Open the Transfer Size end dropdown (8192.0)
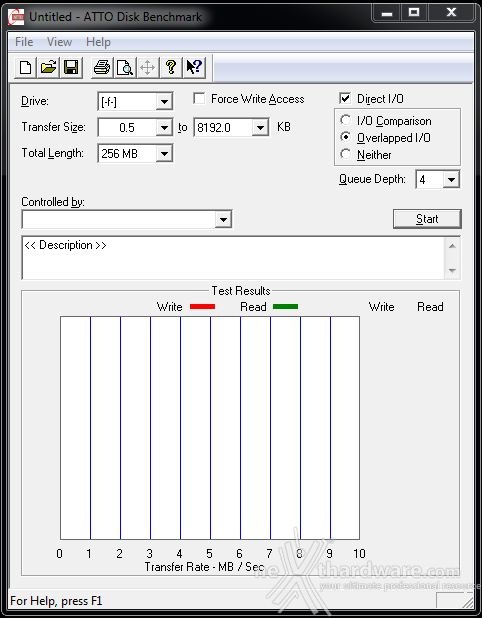This screenshot has width=482, height=618. point(260,128)
